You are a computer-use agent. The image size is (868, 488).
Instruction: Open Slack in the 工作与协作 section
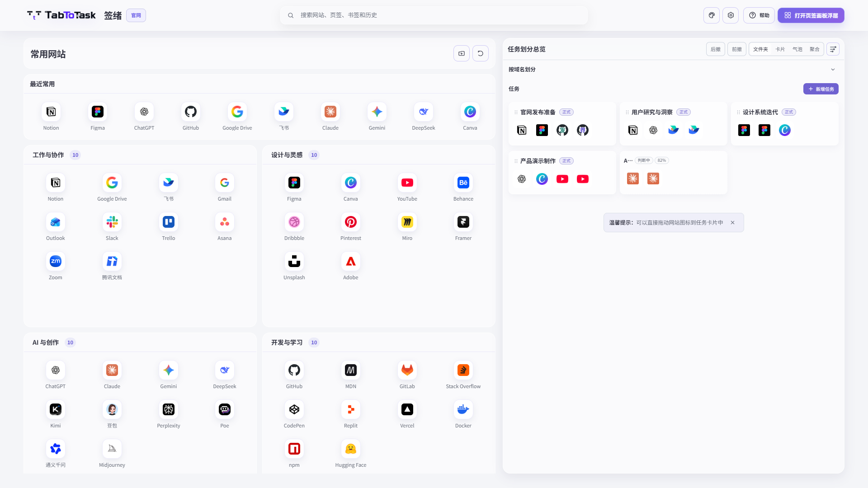click(x=112, y=222)
